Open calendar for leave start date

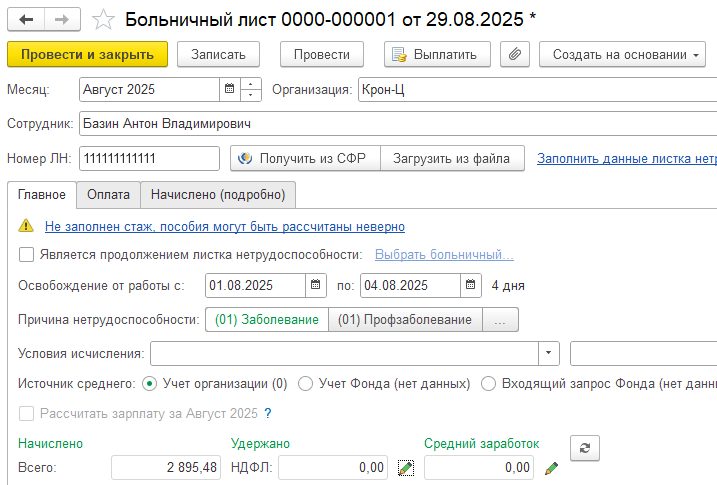coord(316,285)
